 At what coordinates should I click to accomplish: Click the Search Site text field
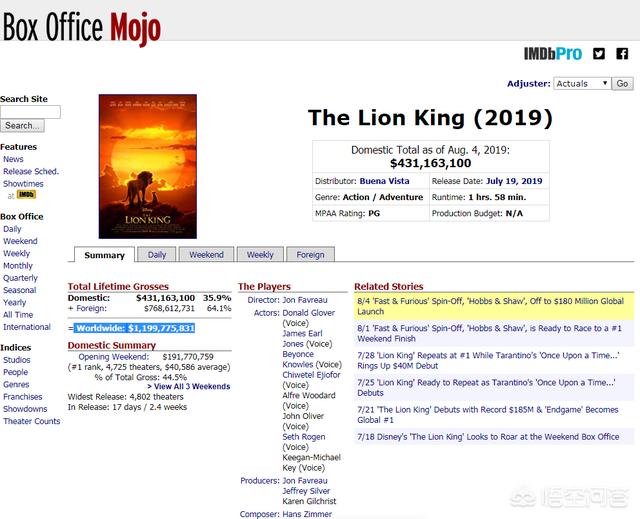pos(30,112)
